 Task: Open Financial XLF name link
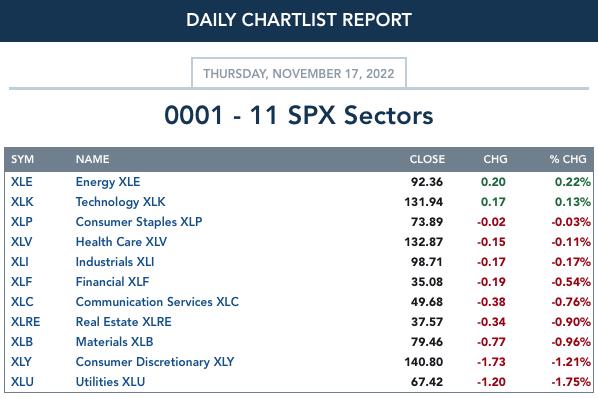click(113, 282)
